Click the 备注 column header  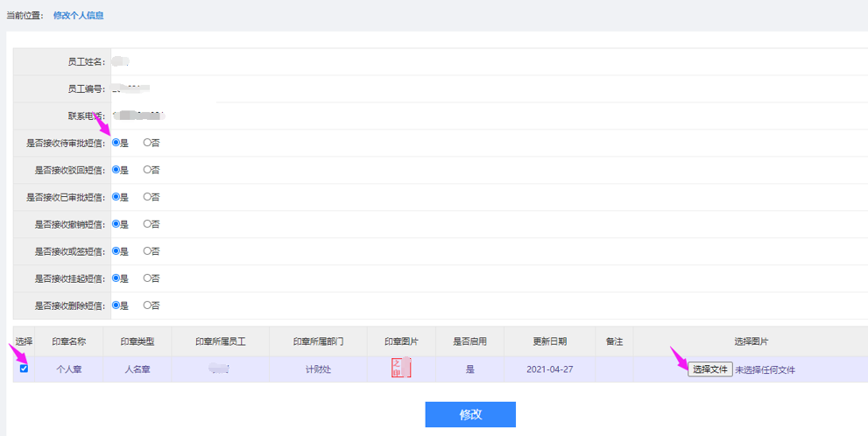point(615,342)
